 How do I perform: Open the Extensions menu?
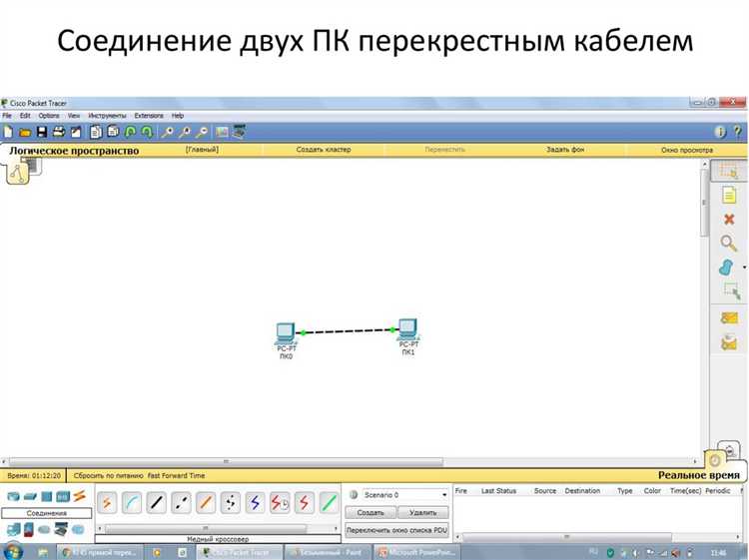(x=149, y=116)
